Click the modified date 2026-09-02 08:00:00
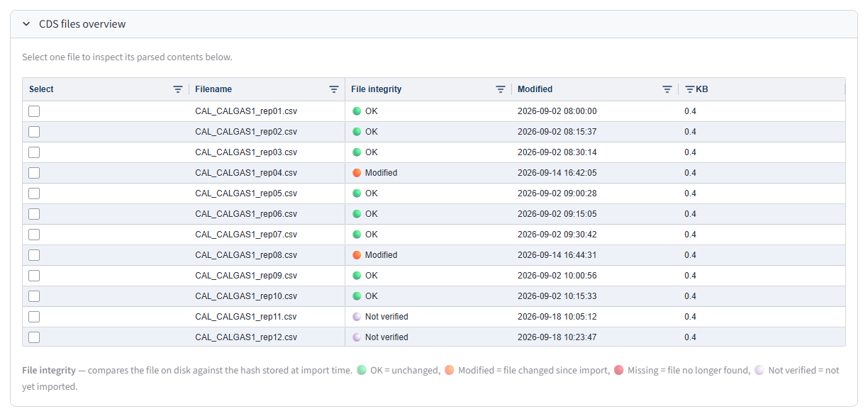This screenshot has width=868, height=416. (x=557, y=111)
